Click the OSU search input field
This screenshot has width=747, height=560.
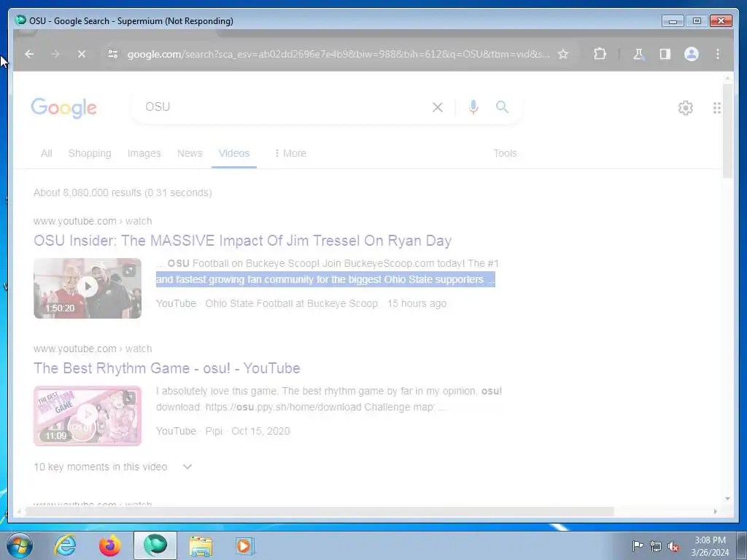coord(284,106)
